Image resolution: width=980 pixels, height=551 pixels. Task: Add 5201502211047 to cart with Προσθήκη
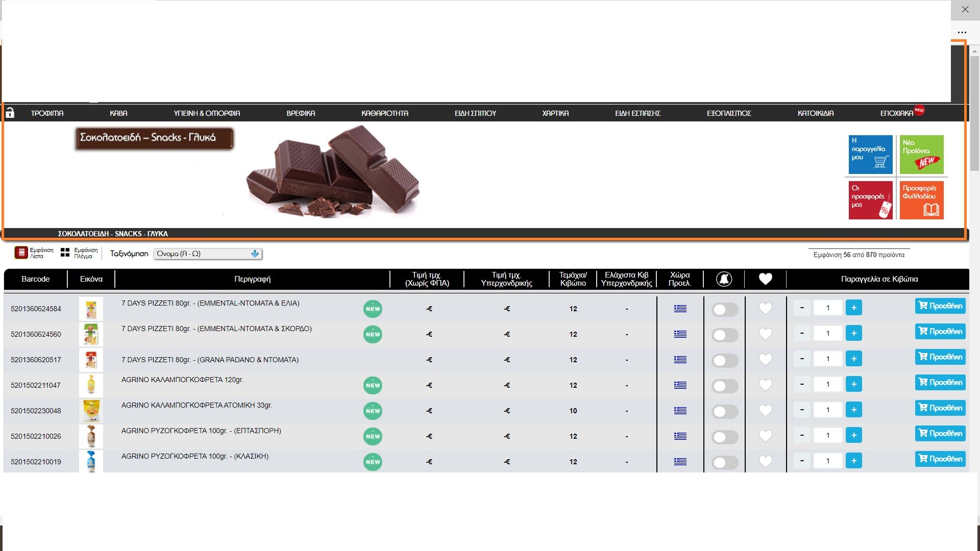[940, 383]
